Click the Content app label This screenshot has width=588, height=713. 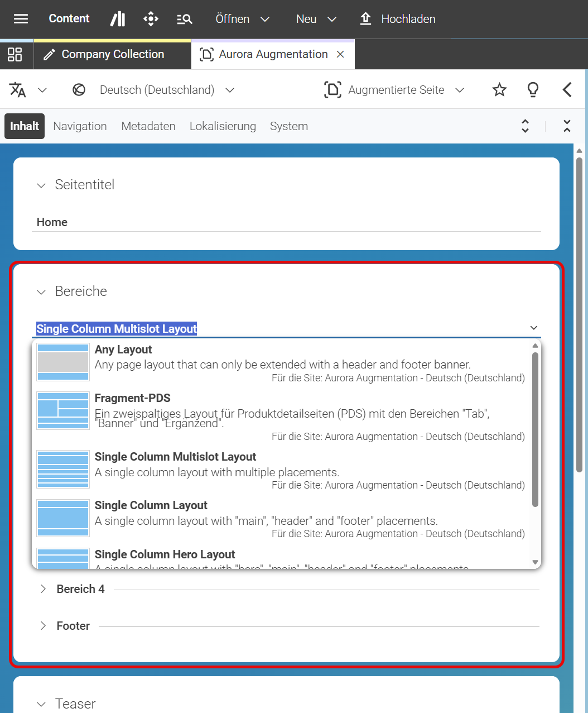[x=69, y=18]
